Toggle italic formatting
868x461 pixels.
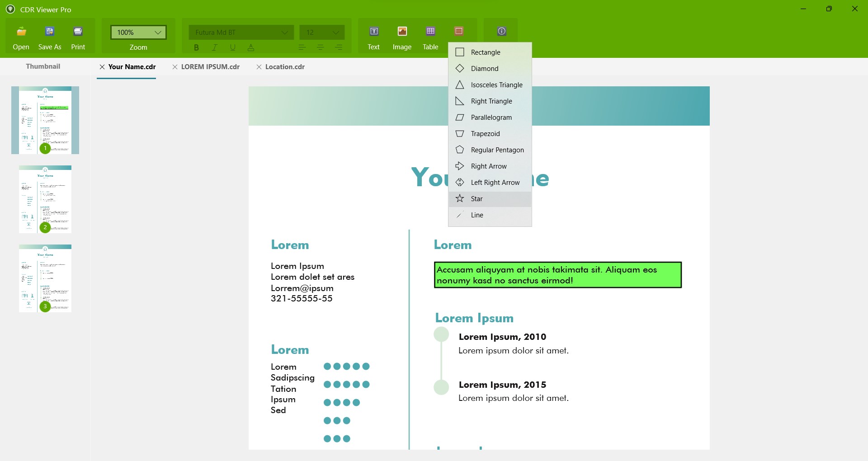(x=215, y=47)
